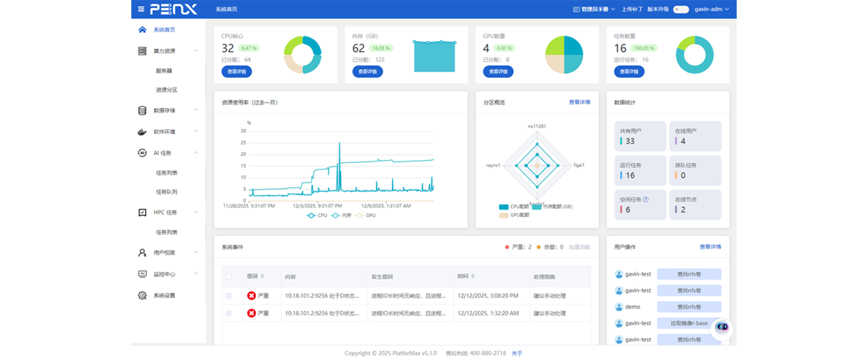The width and height of the screenshot is (868, 359).
Task: Expand the 监控中心 menu chevron
Action: [x=196, y=274]
